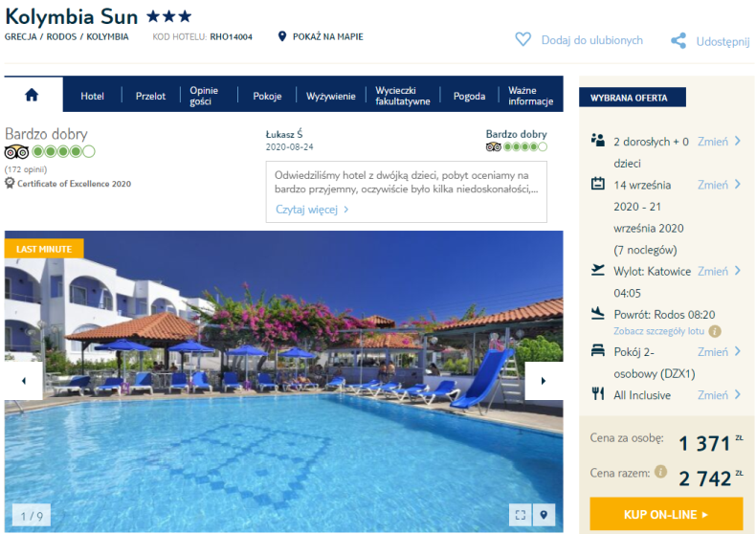
Task: Open map location from gallery corner
Action: [544, 515]
